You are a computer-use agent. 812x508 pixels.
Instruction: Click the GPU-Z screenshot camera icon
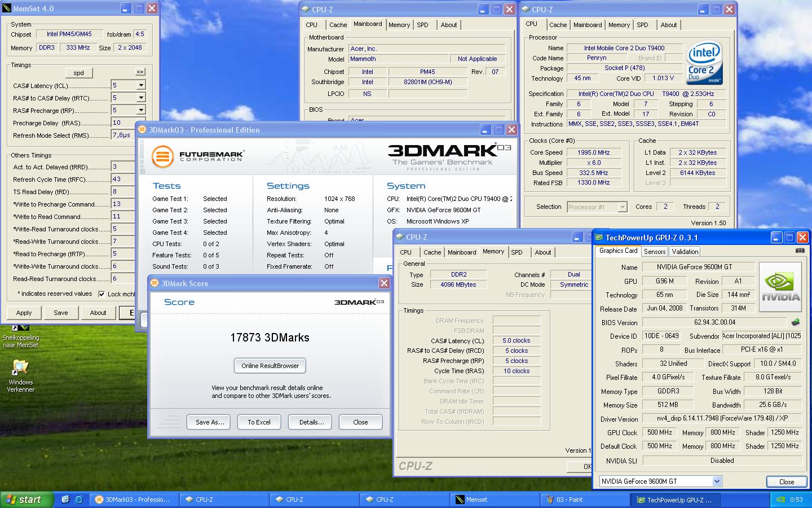coord(800,251)
